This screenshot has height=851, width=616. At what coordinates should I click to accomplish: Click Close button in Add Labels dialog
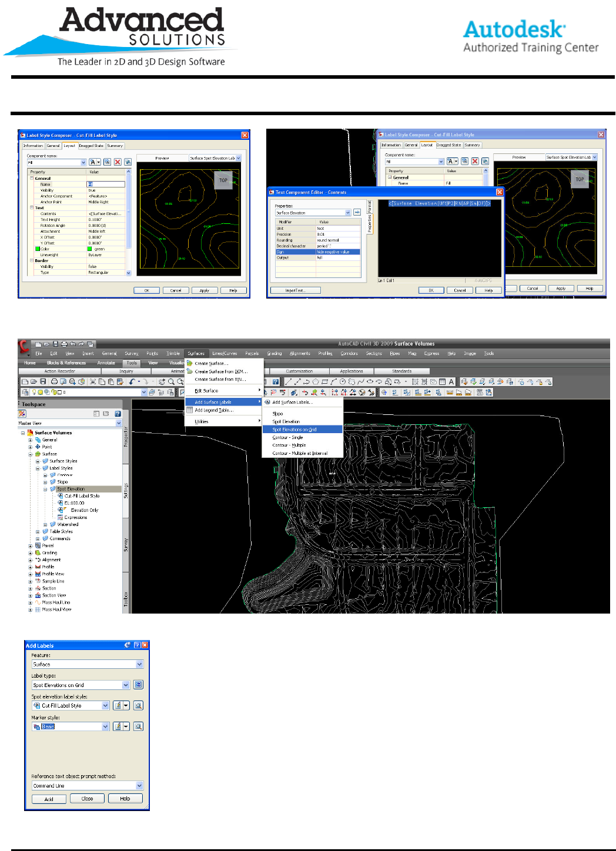(x=87, y=799)
